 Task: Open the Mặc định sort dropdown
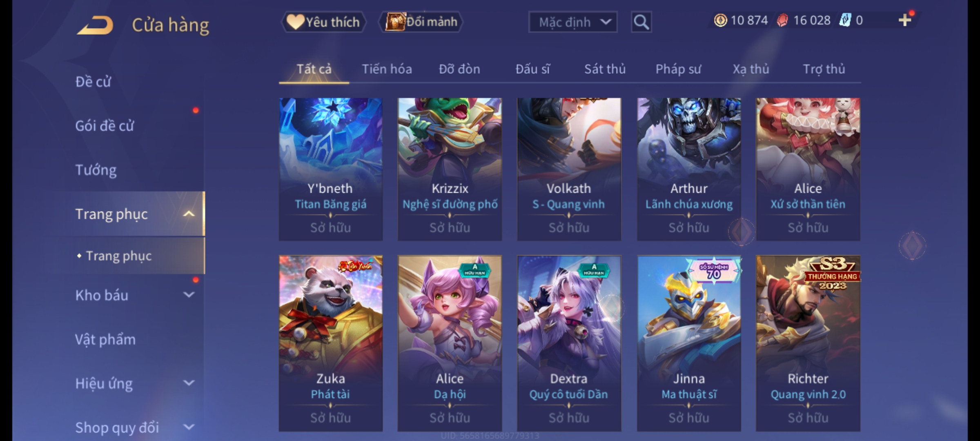pyautogui.click(x=572, y=22)
